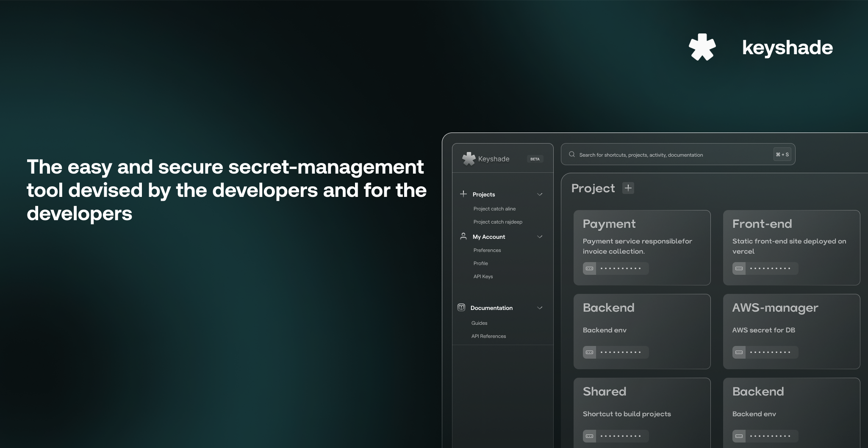868x448 pixels.
Task: Click the magnifier icon in search bar
Action: tap(572, 154)
